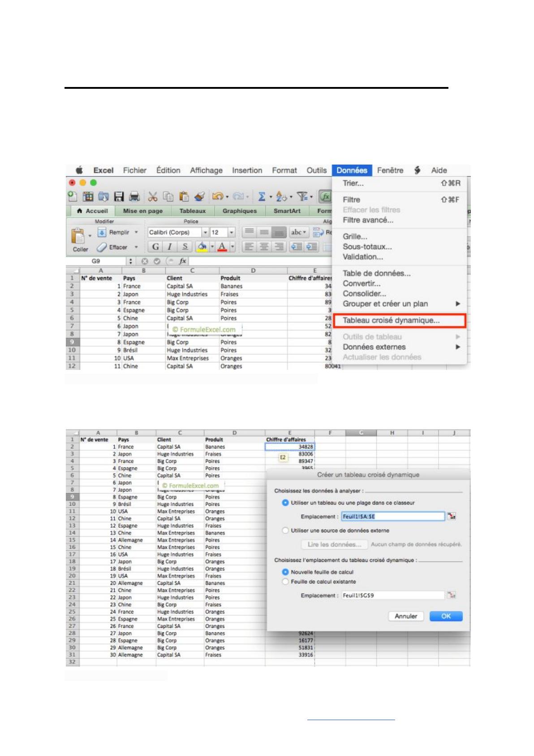
Task: Expand 'Données externes' submenu
Action: pos(457,347)
